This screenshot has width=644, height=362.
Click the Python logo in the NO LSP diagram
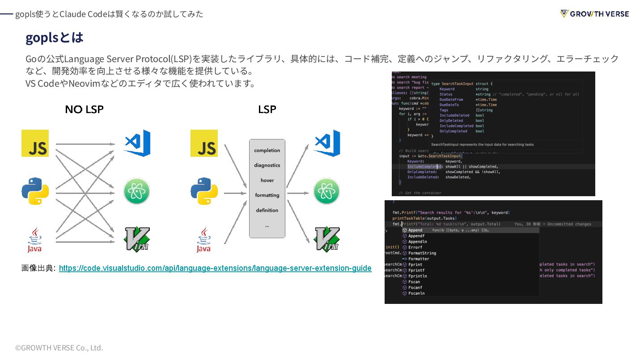pos(35,191)
